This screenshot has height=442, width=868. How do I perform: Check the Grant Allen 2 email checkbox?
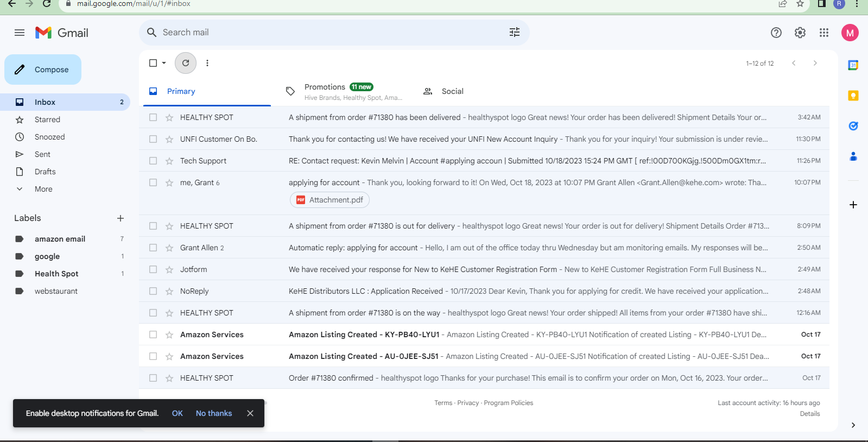point(153,248)
